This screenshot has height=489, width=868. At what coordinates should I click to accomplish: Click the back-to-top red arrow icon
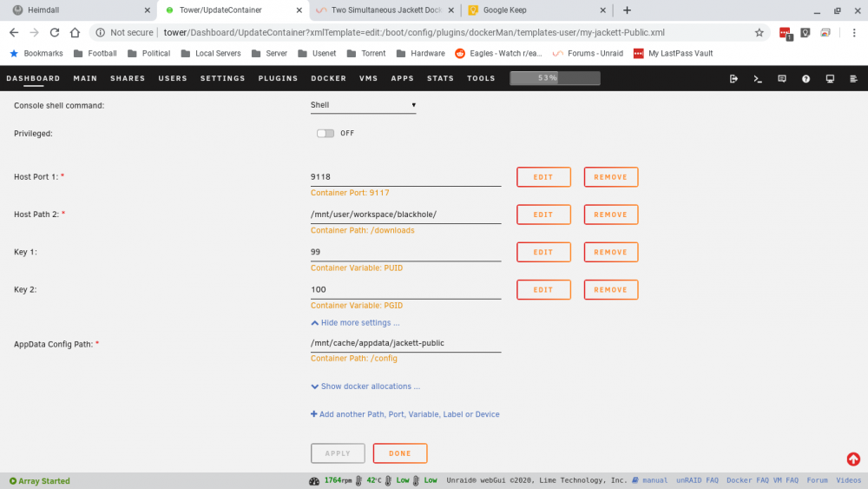point(853,459)
